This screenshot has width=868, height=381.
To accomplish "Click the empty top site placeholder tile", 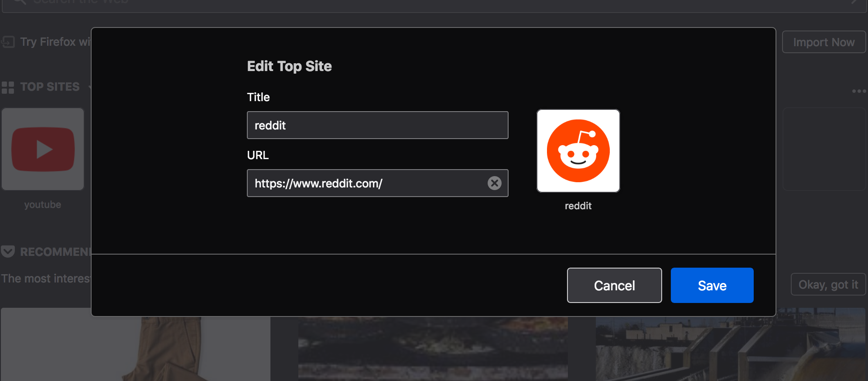I will click(824, 149).
